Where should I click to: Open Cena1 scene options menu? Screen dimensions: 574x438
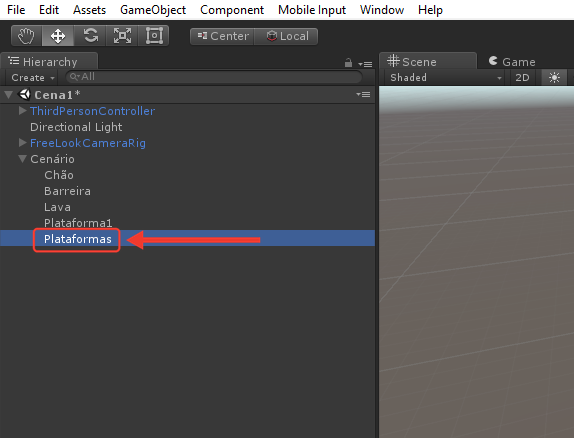click(x=363, y=94)
